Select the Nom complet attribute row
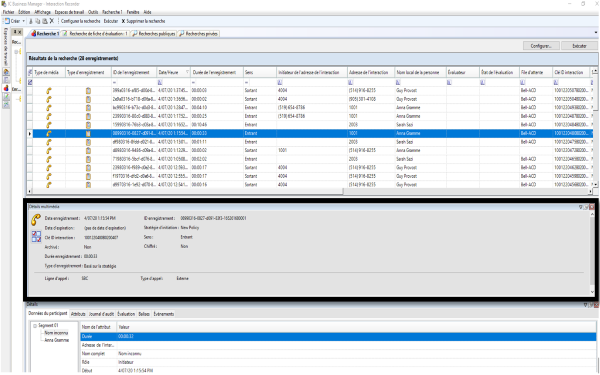The height and width of the screenshot is (375, 600). tap(338, 354)
